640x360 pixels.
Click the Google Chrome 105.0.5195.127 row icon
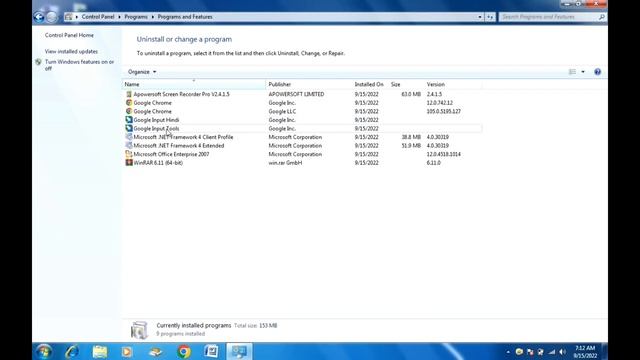tap(129, 111)
